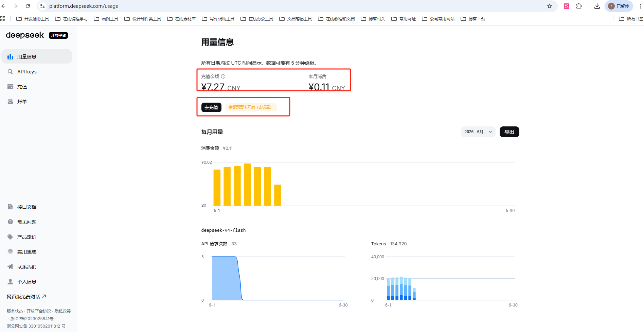Select 用量信息 in the sidebar
This screenshot has width=644, height=332.
click(x=37, y=56)
